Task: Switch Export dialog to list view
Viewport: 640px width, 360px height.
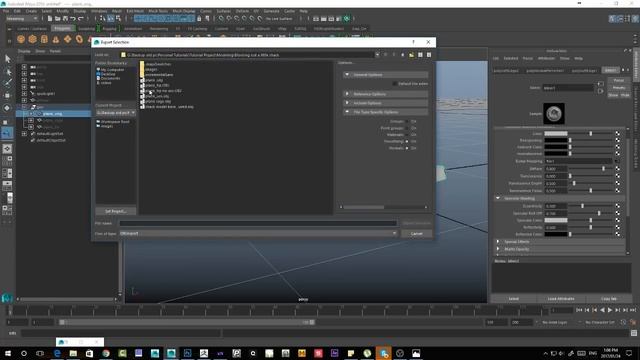Action: (x=420, y=55)
